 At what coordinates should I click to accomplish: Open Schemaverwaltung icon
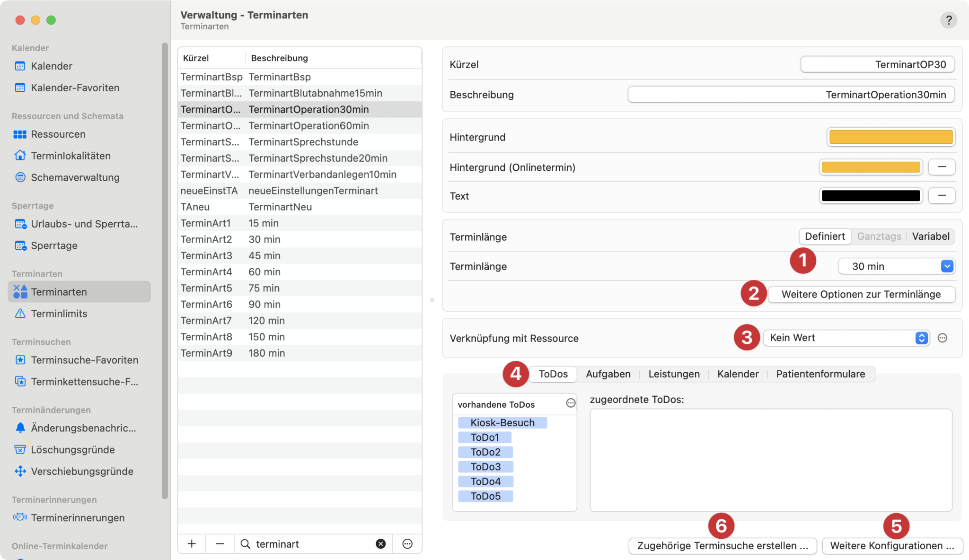point(20,177)
